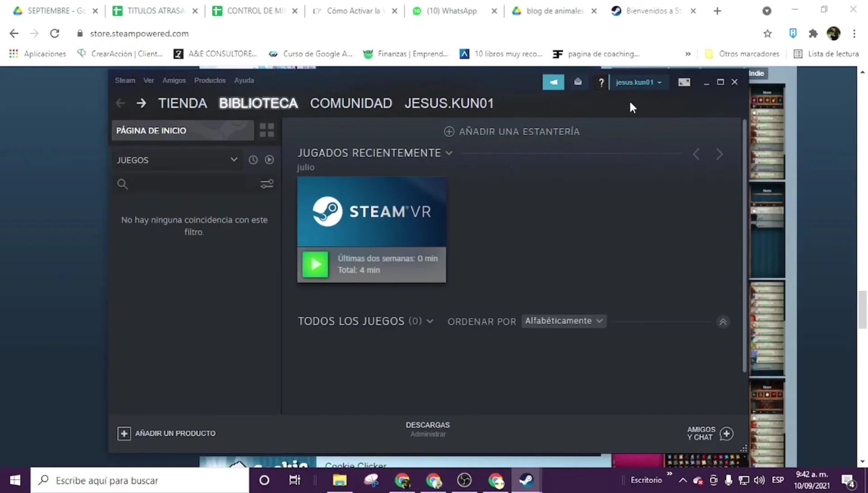This screenshot has width=868, height=493.
Task: Open File Explorer from the taskbar
Action: pos(340,480)
